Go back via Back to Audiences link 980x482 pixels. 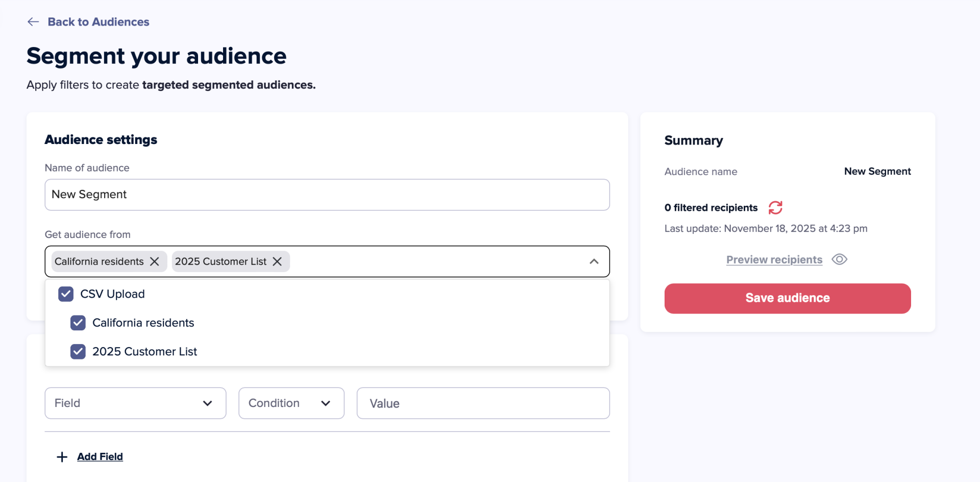pos(99,21)
